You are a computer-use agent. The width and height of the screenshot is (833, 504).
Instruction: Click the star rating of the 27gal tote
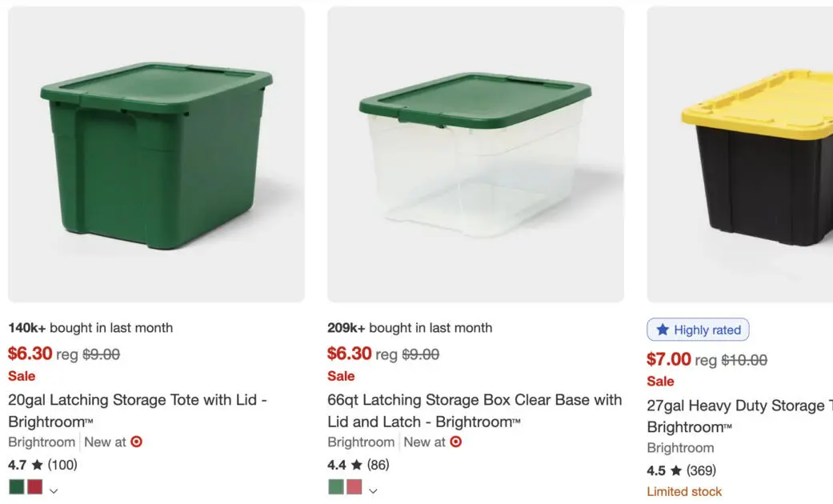[x=681, y=470]
